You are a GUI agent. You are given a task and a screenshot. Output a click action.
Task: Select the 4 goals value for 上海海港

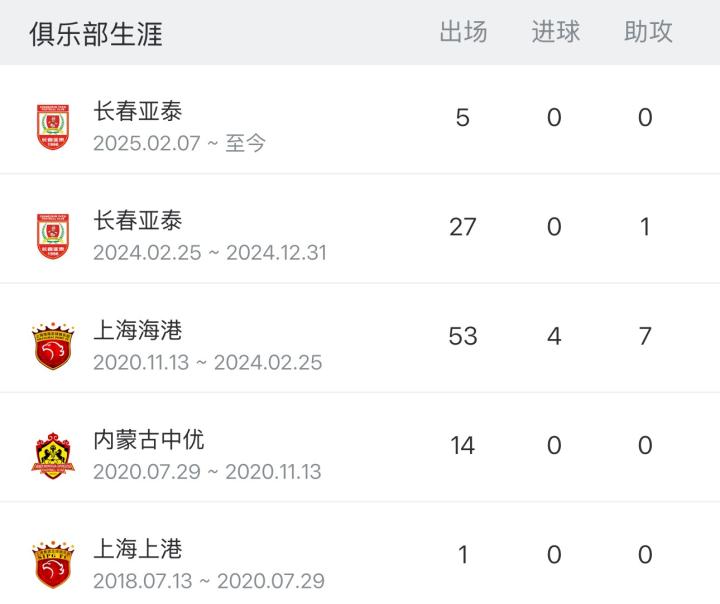coord(554,336)
